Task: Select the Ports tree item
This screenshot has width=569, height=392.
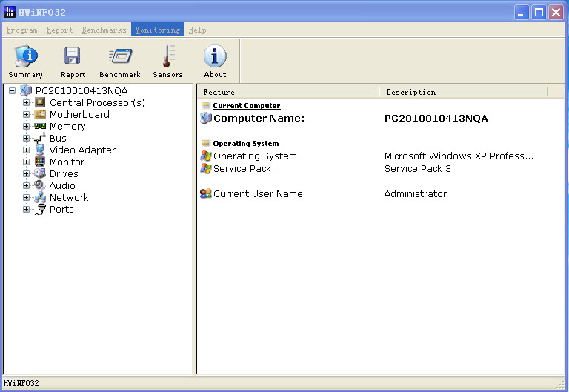Action: (61, 210)
